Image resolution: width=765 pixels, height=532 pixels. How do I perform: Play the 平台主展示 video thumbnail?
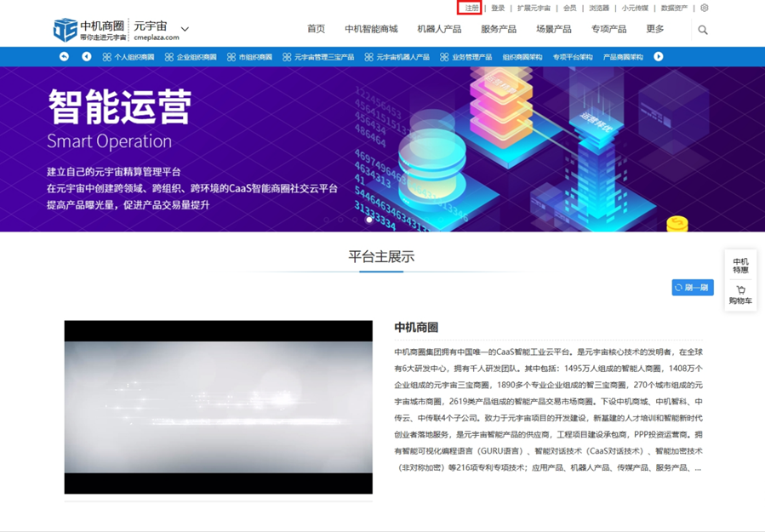tap(218, 407)
